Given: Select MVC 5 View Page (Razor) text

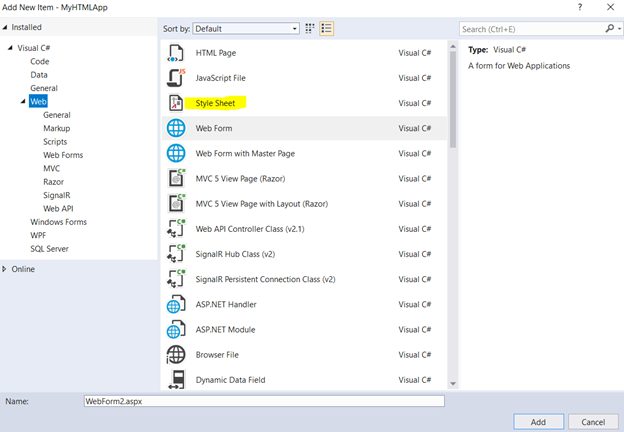Looking at the screenshot, I should (240, 179).
